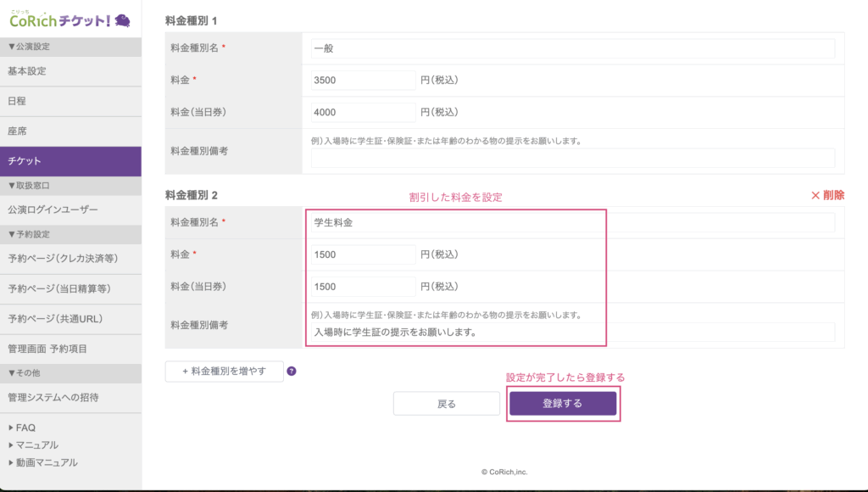Open 基本設定 in the sidebar

[27, 71]
